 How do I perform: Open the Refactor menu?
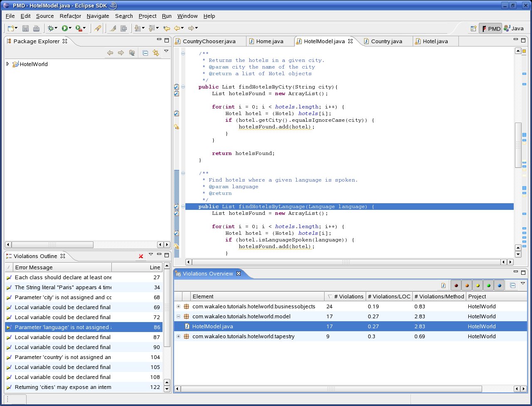point(70,16)
